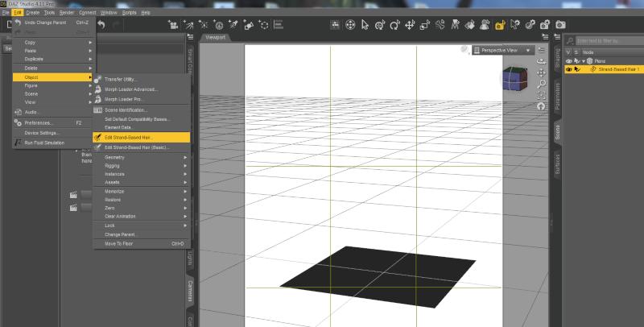Select the Translate move tool
The width and height of the screenshot is (644, 327).
(410, 25)
